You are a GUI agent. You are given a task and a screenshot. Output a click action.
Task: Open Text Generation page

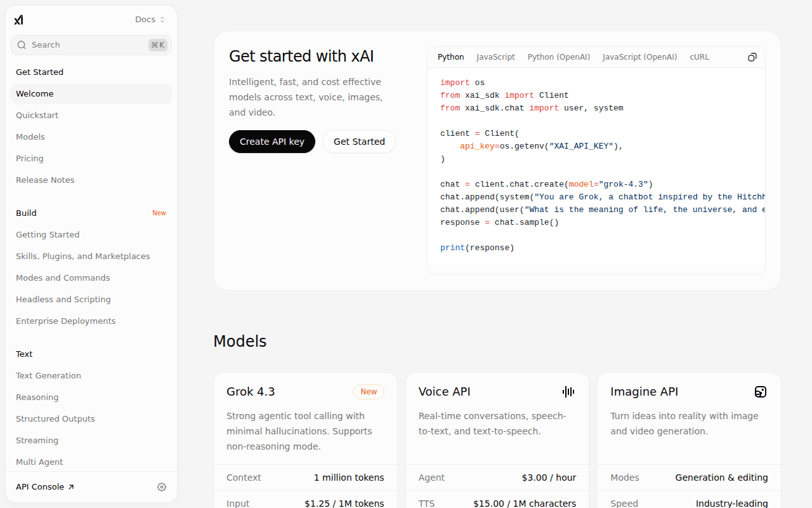(91, 376)
